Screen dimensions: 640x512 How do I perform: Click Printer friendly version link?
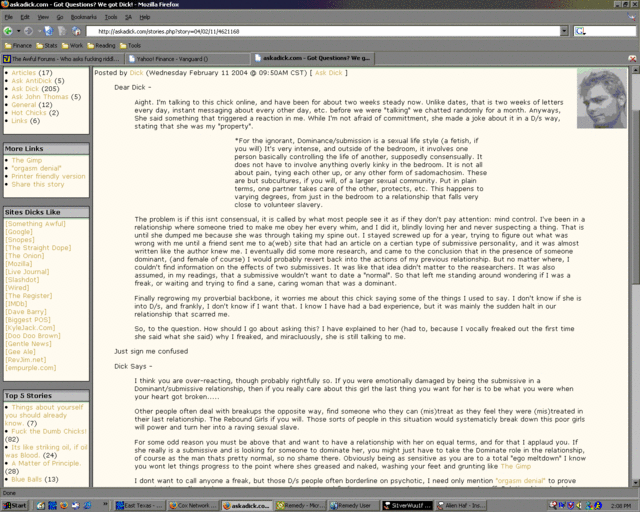tap(48, 176)
